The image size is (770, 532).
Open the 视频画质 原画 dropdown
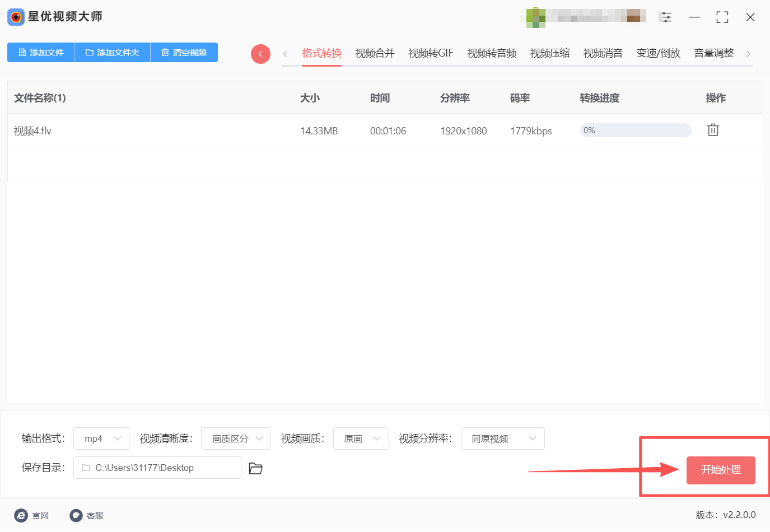[361, 438]
